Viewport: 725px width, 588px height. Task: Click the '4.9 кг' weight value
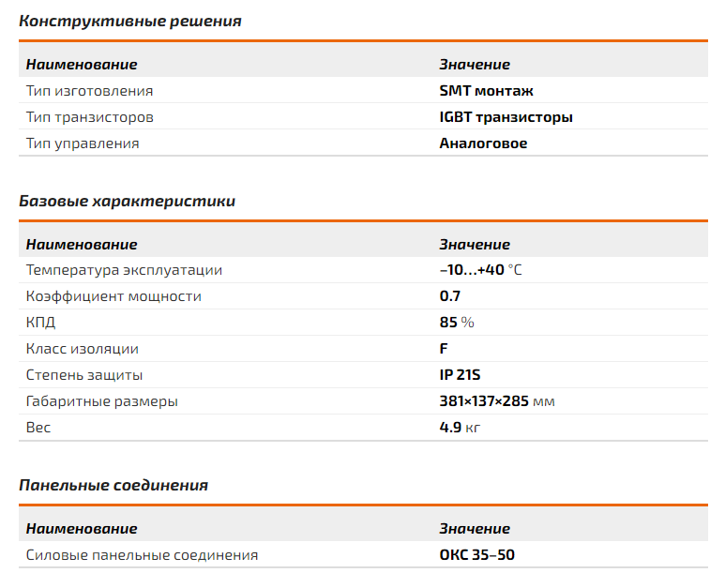point(460,428)
